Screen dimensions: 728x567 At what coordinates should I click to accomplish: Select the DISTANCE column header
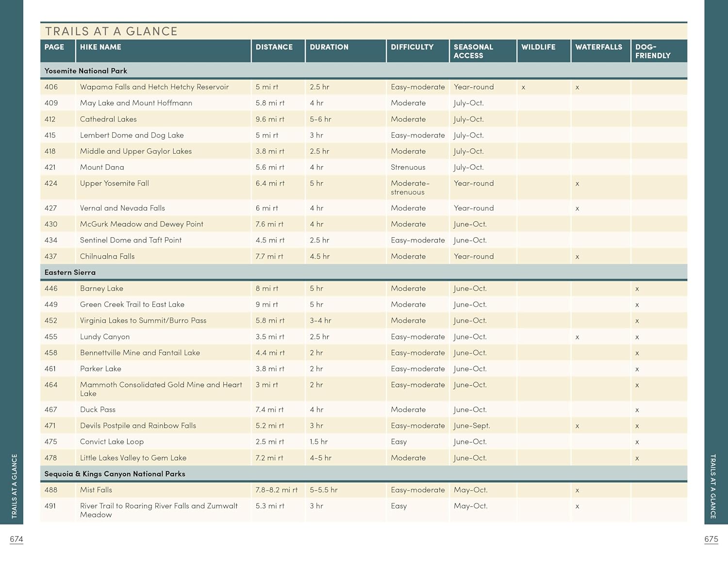click(x=274, y=47)
